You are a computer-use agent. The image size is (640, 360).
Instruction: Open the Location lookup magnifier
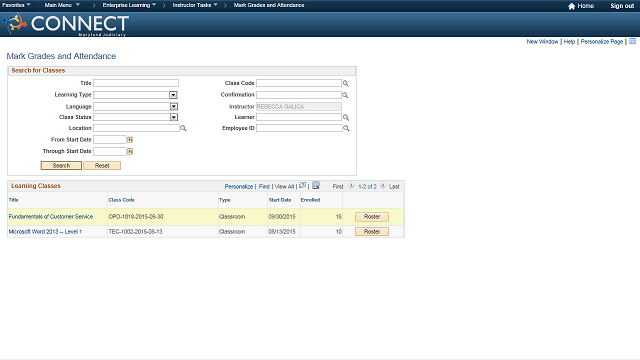click(x=183, y=128)
